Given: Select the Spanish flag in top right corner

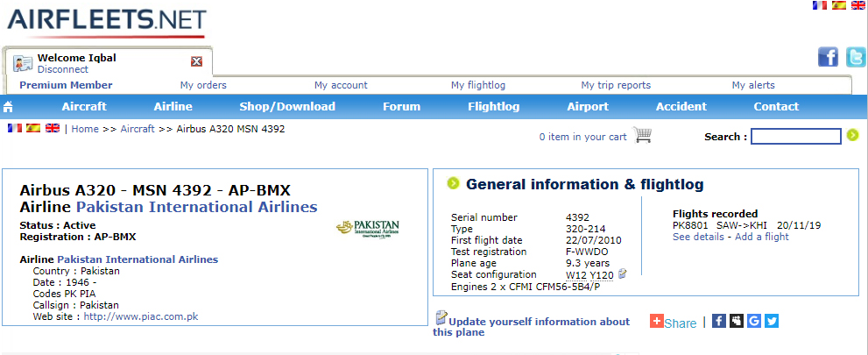Looking at the screenshot, I should tap(839, 5).
